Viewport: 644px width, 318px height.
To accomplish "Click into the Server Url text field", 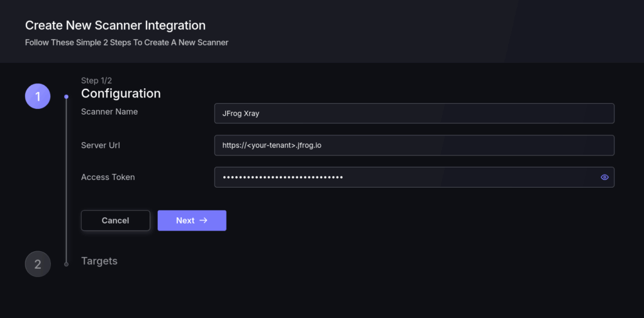I will [x=414, y=145].
